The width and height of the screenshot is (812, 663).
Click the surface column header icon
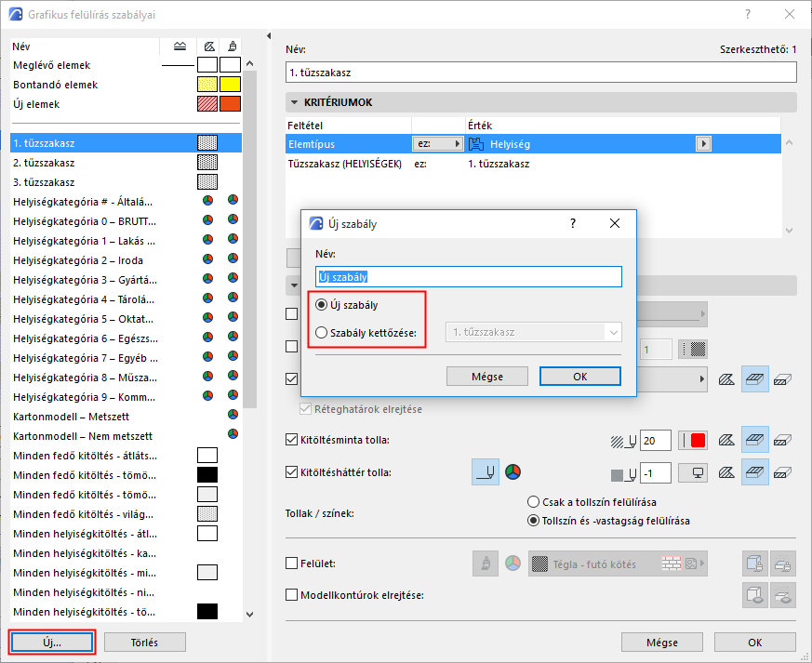click(233, 46)
